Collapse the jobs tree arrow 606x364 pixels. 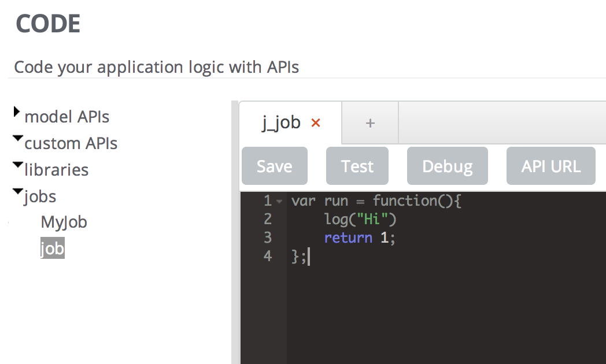coord(17,191)
